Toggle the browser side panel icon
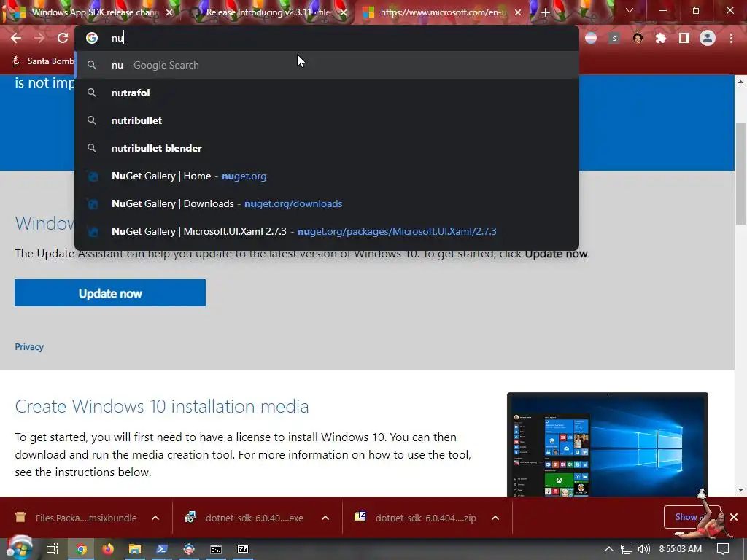This screenshot has width=747, height=560. click(x=684, y=38)
